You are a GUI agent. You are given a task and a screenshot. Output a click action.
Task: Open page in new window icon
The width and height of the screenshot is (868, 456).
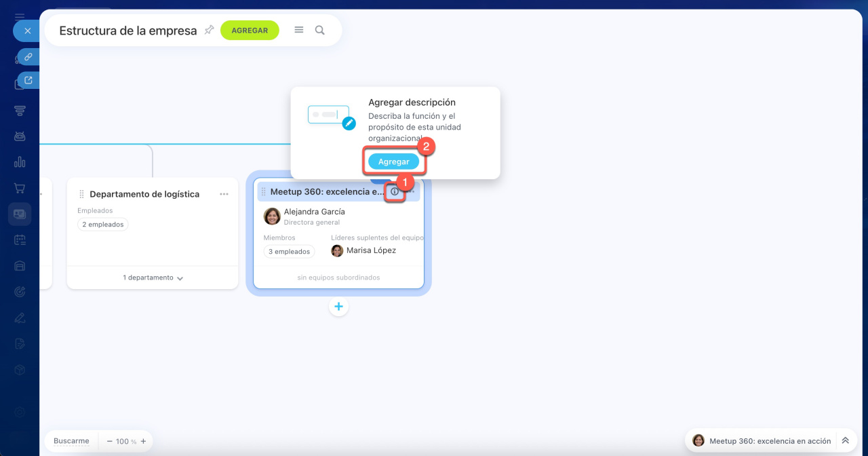28,80
